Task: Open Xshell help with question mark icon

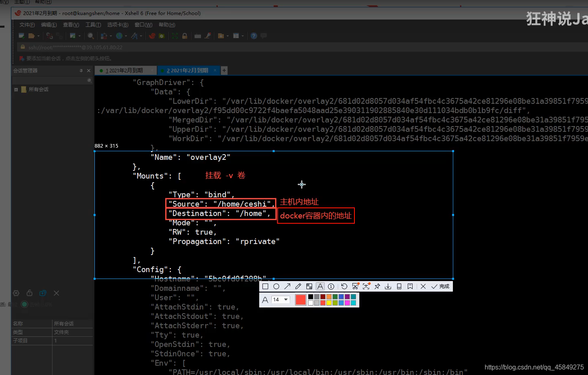Action: tap(254, 36)
